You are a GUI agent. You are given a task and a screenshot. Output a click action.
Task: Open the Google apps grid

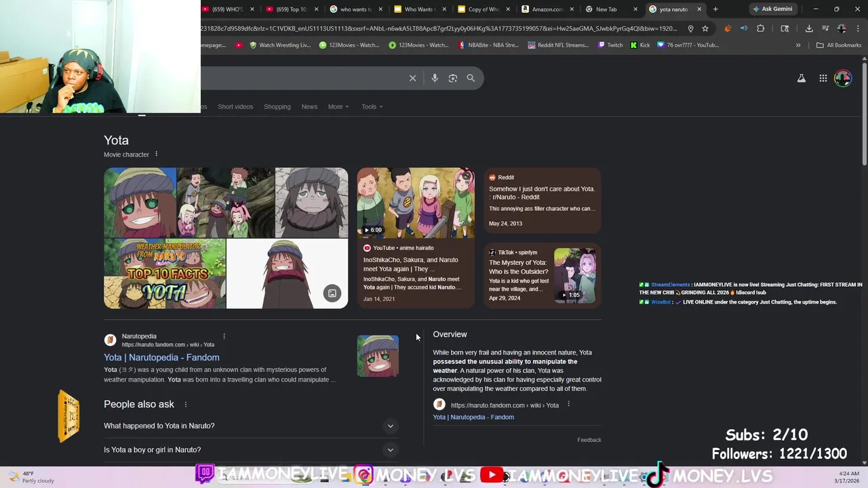pos(823,79)
